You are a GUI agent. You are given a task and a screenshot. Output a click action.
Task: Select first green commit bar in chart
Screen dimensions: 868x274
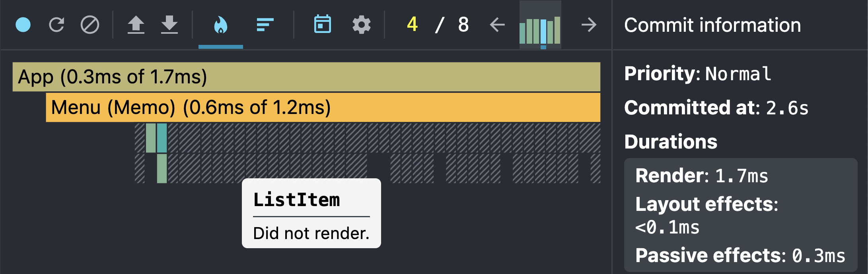point(522,33)
